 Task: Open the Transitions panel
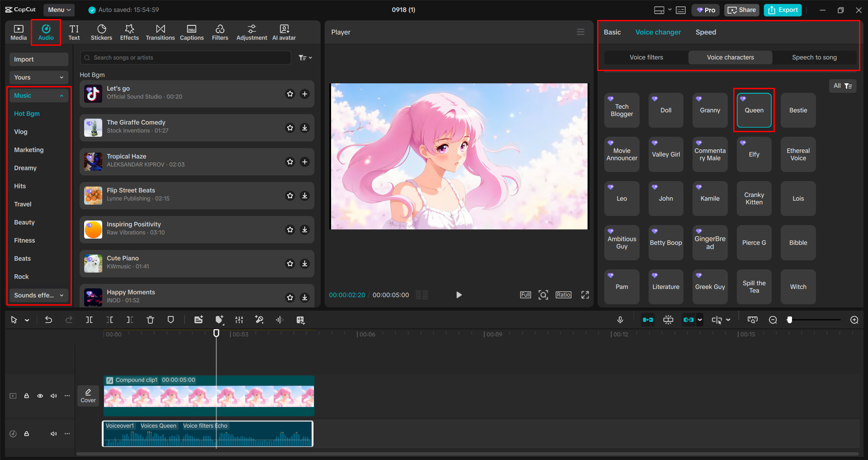pyautogui.click(x=160, y=32)
